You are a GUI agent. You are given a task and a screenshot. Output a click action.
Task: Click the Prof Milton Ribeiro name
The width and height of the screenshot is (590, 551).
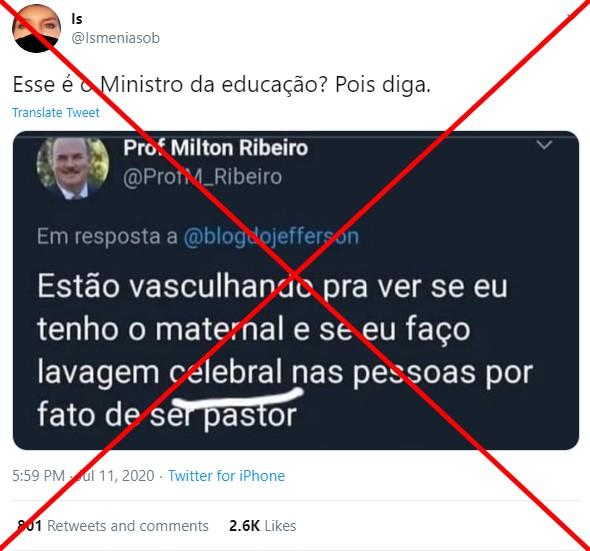[x=216, y=148]
